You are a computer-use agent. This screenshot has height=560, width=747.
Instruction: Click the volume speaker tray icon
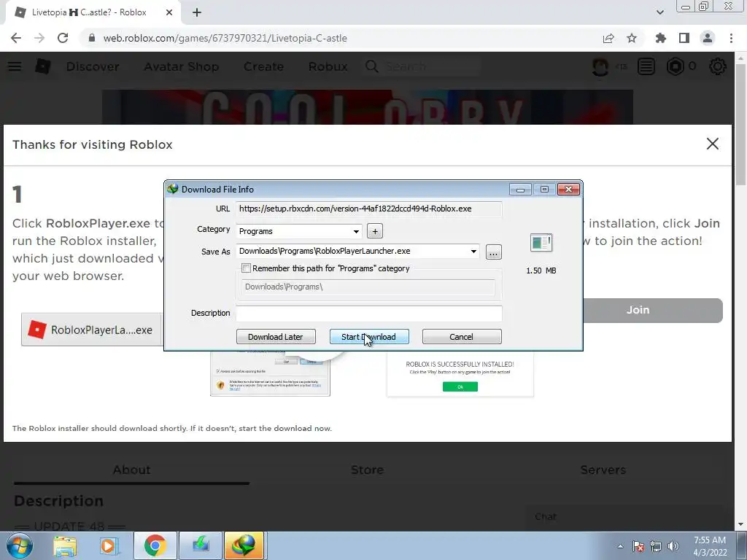[673, 546]
